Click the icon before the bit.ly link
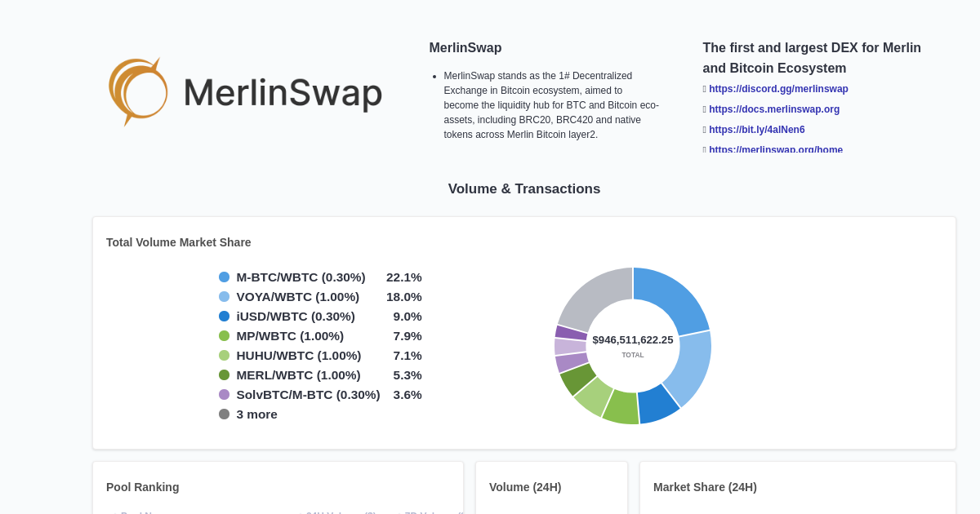 coord(704,129)
